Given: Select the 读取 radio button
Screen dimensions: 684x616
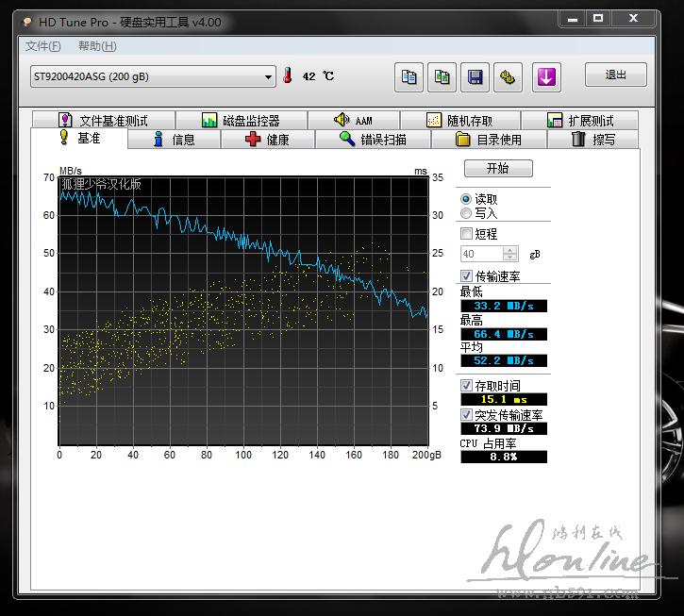Looking at the screenshot, I should tap(466, 199).
